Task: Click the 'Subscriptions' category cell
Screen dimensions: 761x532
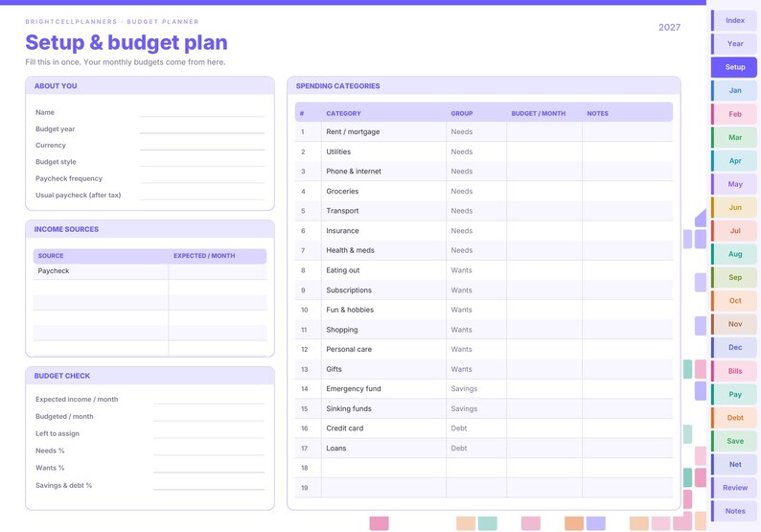Action: click(383, 289)
